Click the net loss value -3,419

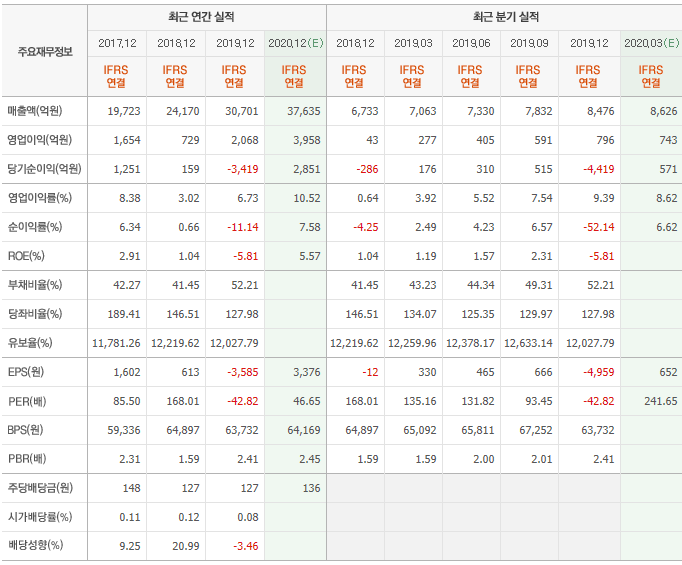point(243,169)
